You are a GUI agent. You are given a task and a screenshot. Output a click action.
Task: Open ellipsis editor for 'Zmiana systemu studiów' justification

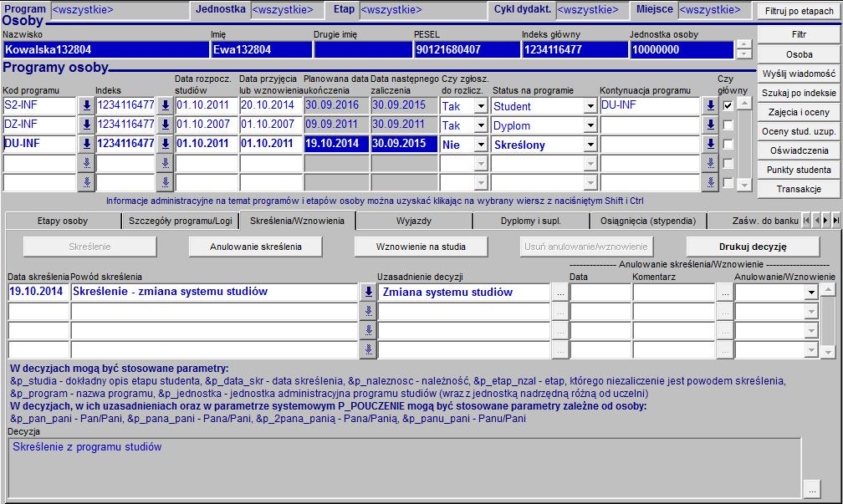tap(560, 293)
